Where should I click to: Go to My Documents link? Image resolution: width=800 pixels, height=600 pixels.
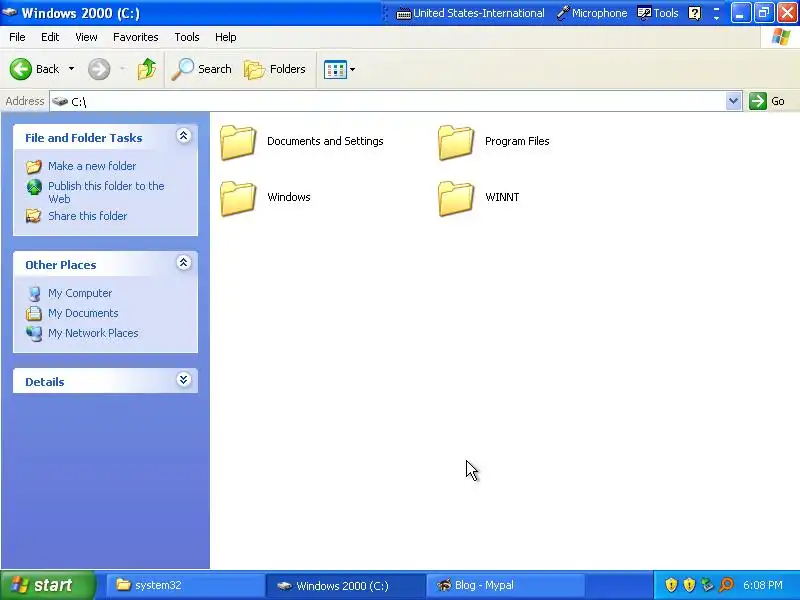pyautogui.click(x=83, y=313)
